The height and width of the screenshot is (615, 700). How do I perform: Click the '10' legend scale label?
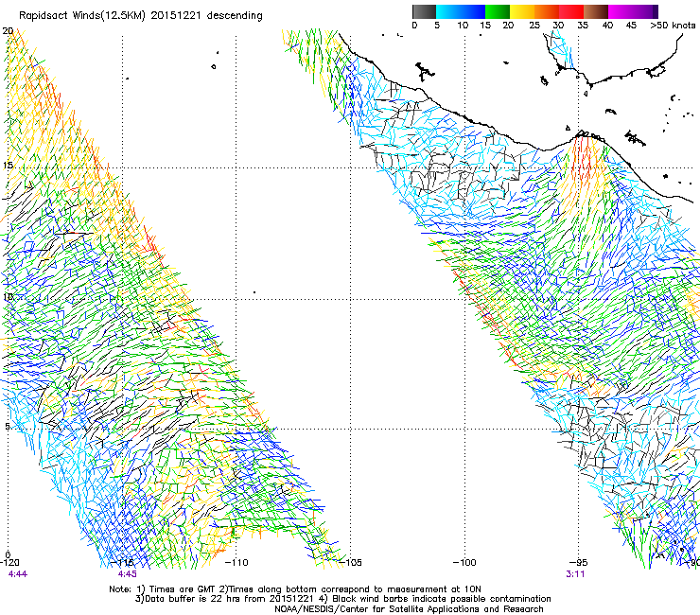463,26
